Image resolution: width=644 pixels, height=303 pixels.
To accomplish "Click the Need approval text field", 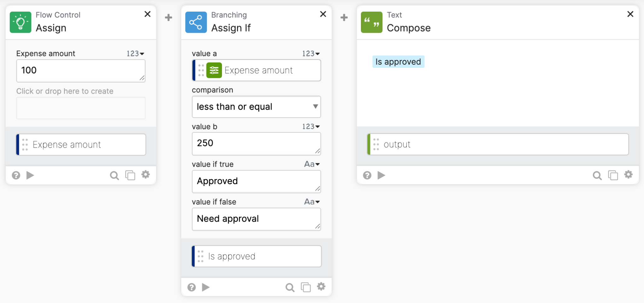I will (x=256, y=219).
